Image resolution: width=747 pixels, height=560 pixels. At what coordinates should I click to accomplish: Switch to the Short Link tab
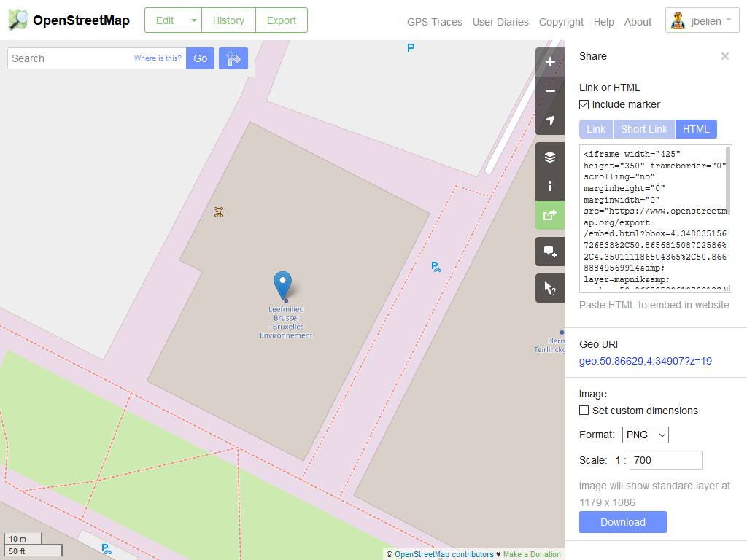point(643,129)
